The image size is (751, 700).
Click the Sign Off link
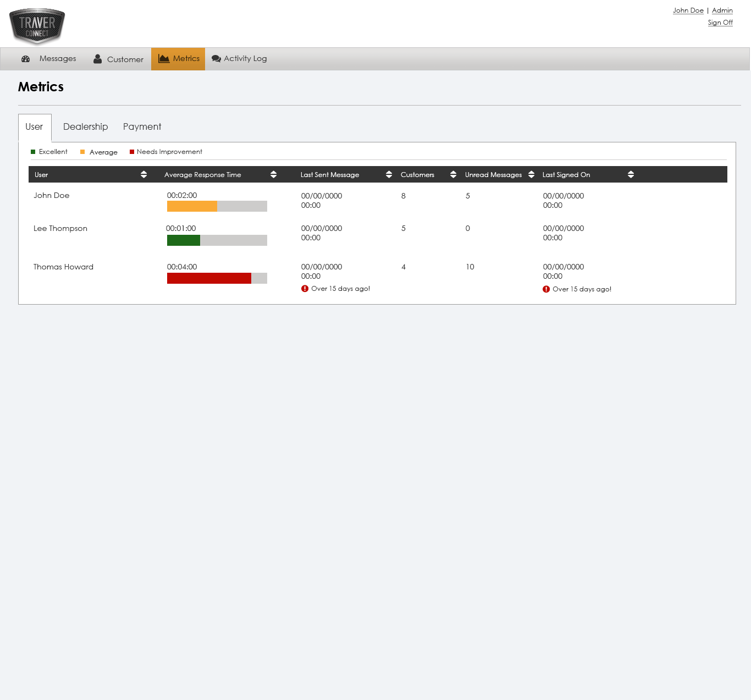720,23
